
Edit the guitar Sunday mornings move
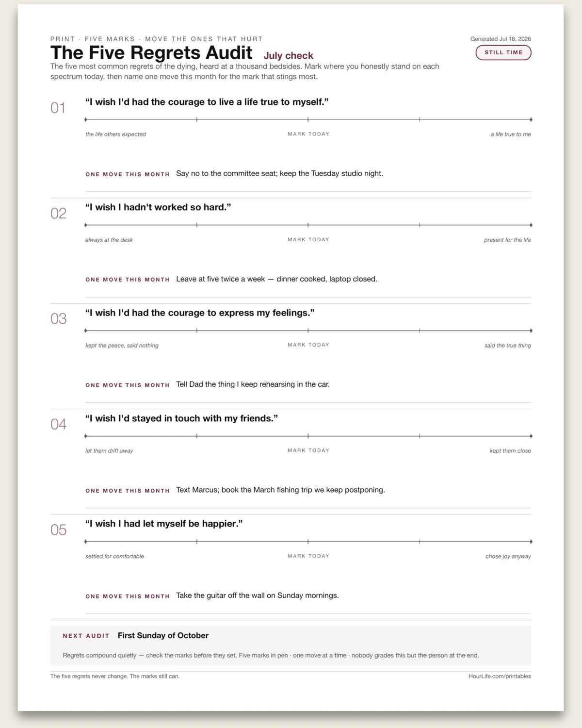pyautogui.click(x=258, y=596)
